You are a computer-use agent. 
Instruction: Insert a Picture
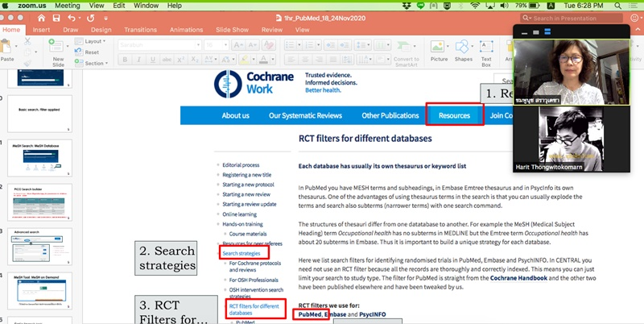pyautogui.click(x=439, y=51)
